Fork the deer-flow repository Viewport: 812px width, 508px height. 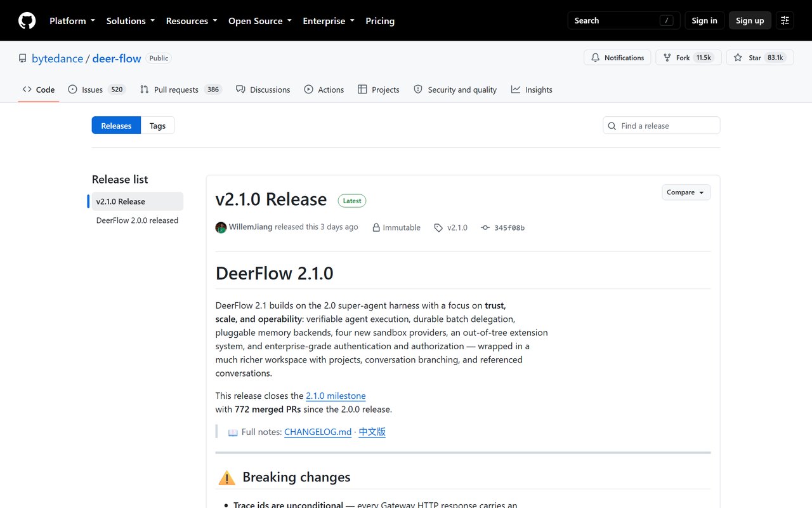tap(688, 58)
